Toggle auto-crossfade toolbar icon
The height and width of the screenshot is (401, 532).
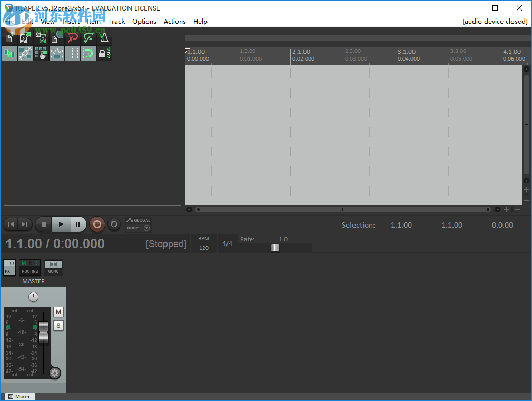(9, 53)
